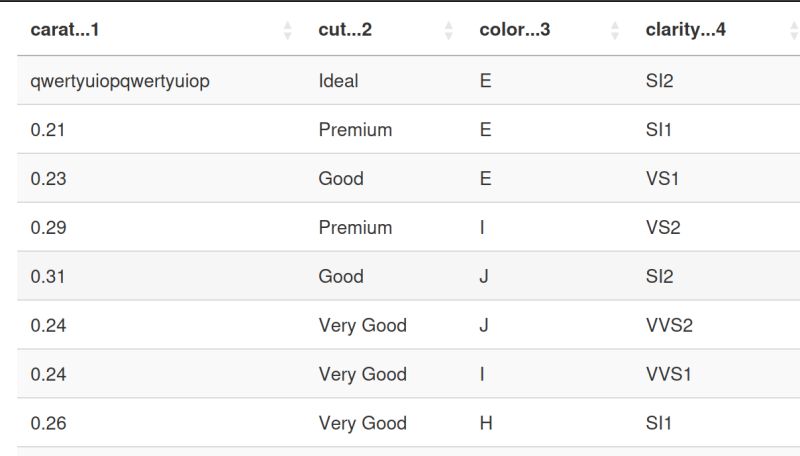The image size is (800, 456).
Task: Sort table by the color...3 header
Action: 514,30
